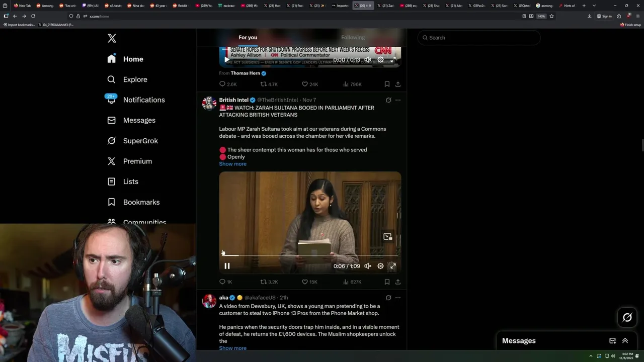Screen dimensions: 644x362
Task: Click Grok icon on British Intel post
Action: [388, 100]
